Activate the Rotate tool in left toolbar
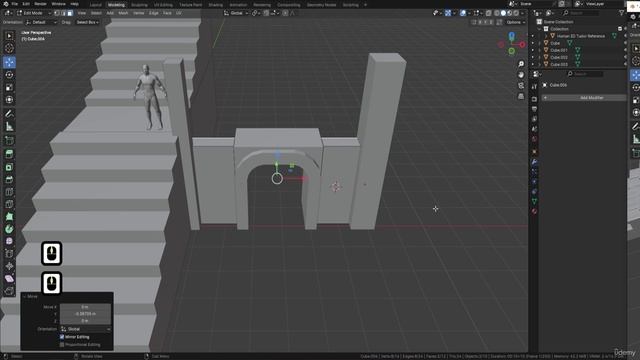The width and height of the screenshot is (640, 360). (9, 75)
